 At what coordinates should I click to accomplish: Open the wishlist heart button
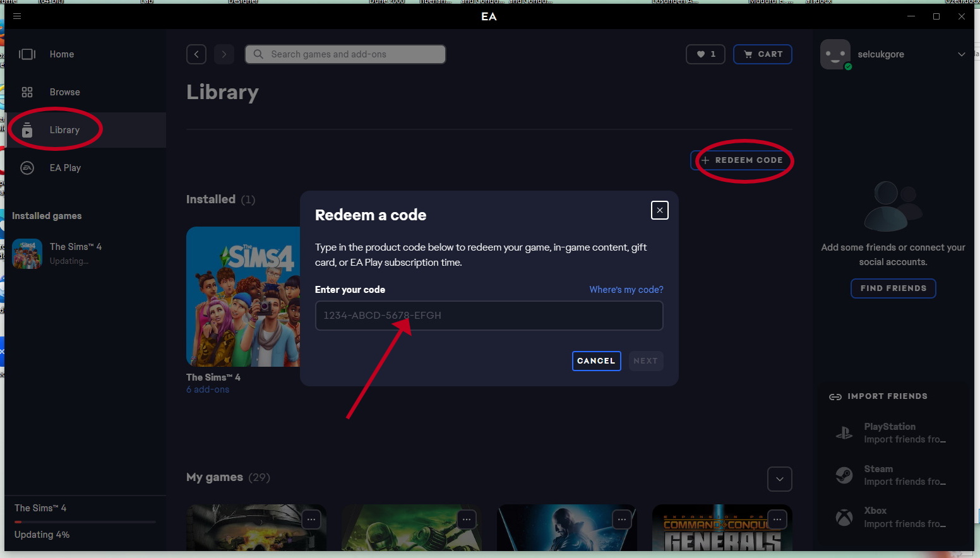tap(706, 54)
